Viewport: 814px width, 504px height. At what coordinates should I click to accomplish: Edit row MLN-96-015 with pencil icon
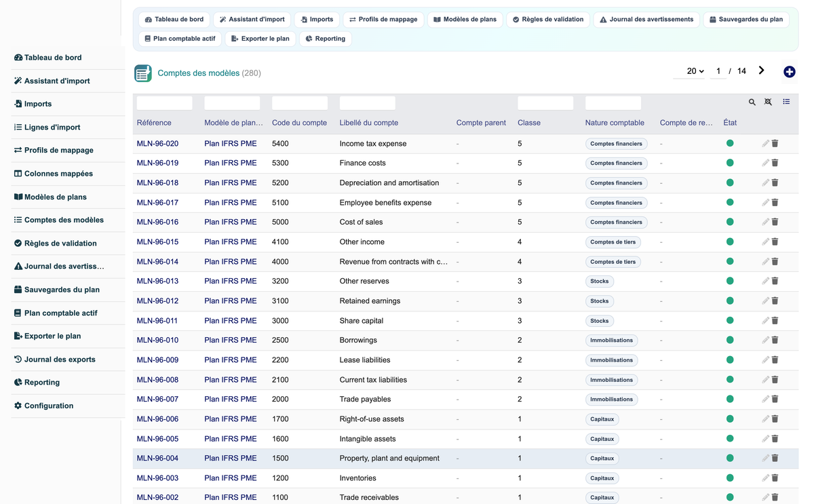point(765,242)
